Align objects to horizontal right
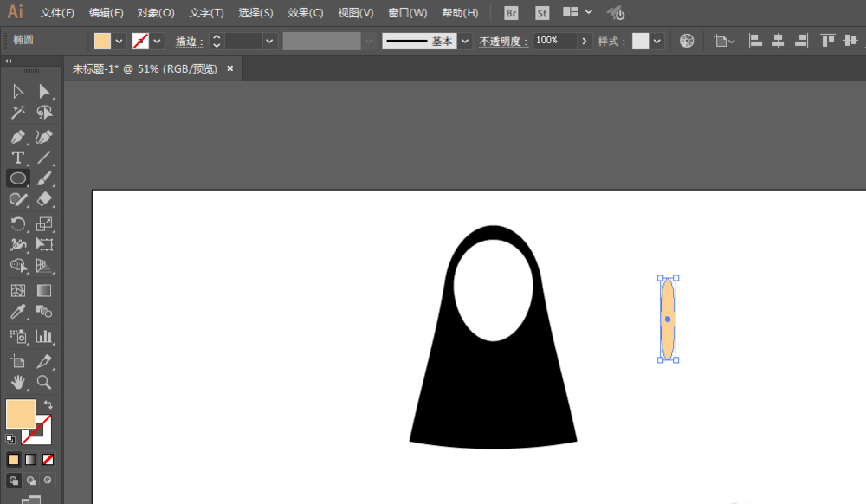 coord(801,41)
